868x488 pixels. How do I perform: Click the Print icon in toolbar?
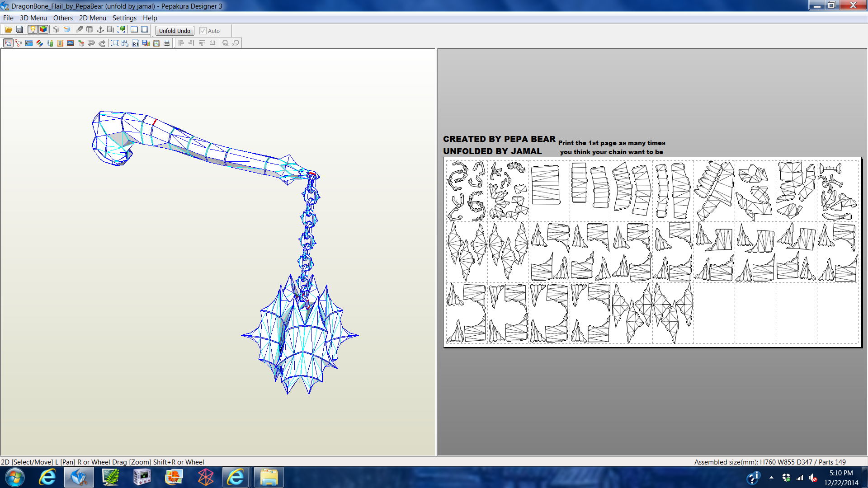pos(167,43)
